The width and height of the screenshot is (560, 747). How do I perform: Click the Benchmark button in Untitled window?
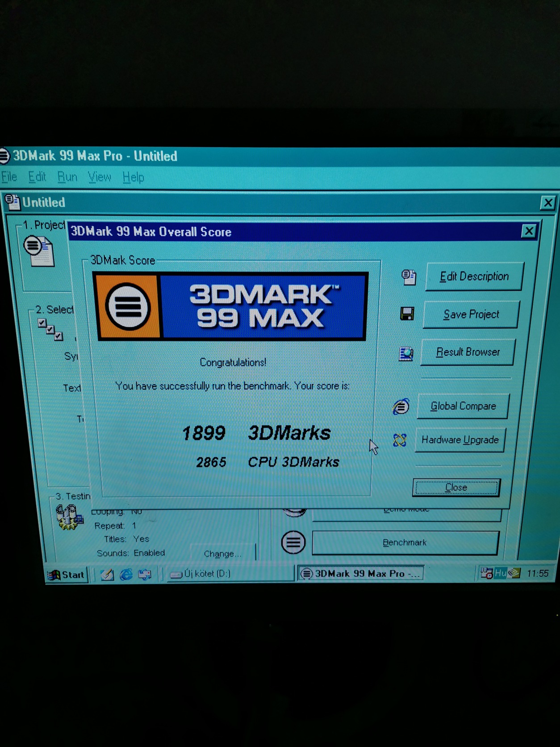pyautogui.click(x=405, y=543)
